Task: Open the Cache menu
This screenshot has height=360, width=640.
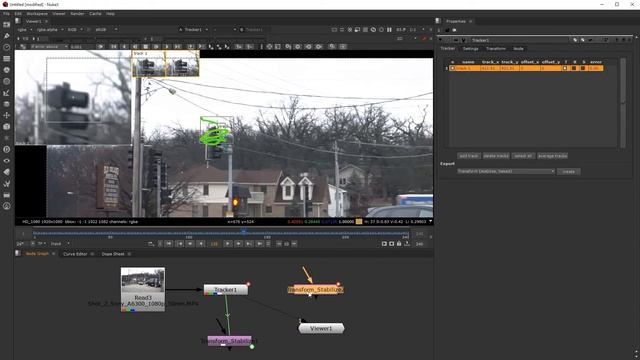Action: point(95,14)
